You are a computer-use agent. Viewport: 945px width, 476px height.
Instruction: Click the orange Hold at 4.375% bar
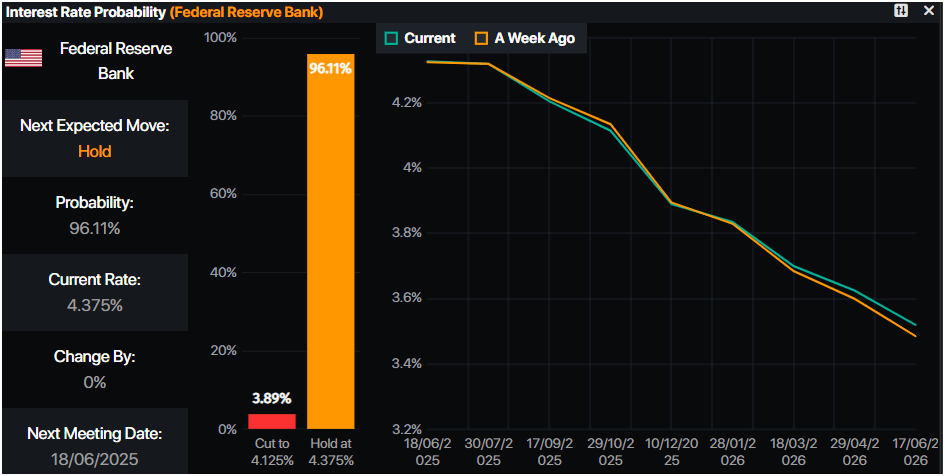point(330,242)
